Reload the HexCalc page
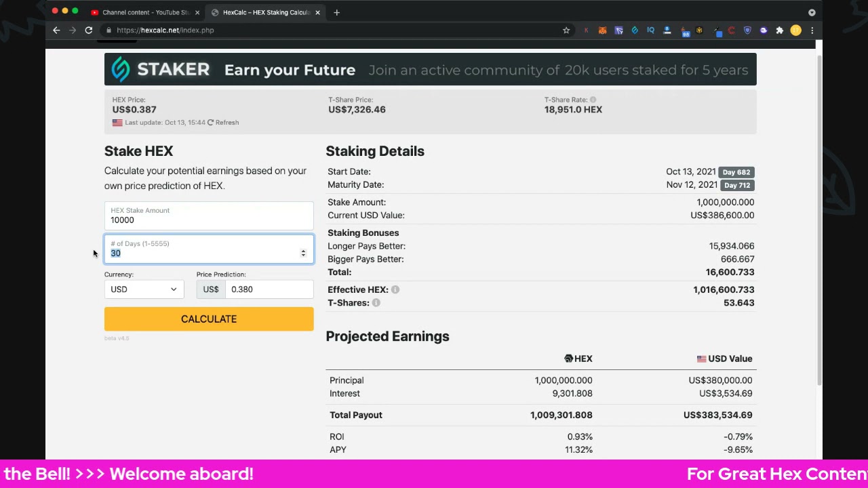Image resolution: width=868 pixels, height=488 pixels. click(88, 30)
